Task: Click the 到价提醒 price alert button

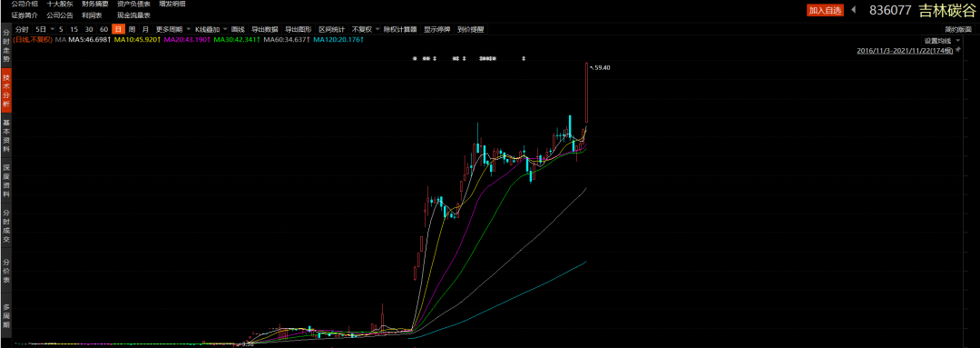Action: pyautogui.click(x=471, y=29)
